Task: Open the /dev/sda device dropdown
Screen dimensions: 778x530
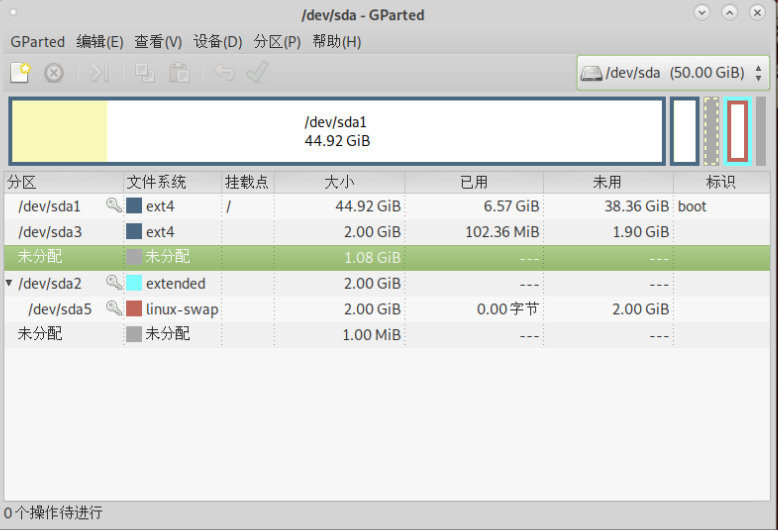Action: [673, 73]
